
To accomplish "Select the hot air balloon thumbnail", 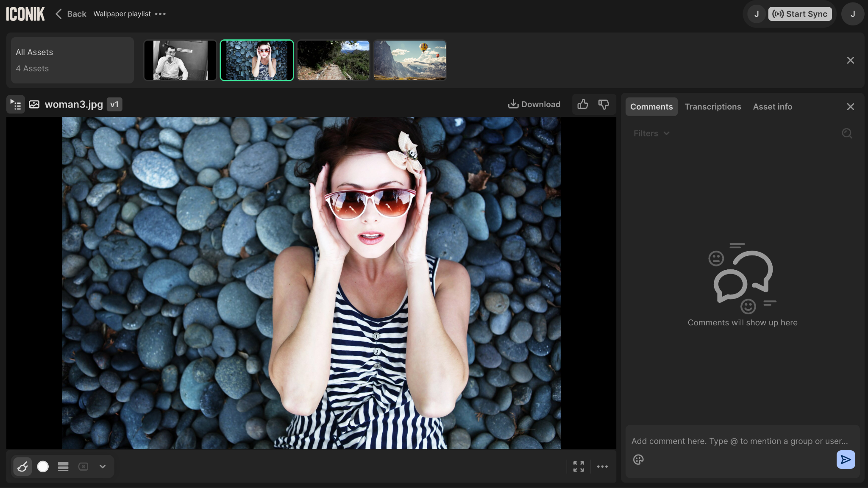I will (x=409, y=60).
